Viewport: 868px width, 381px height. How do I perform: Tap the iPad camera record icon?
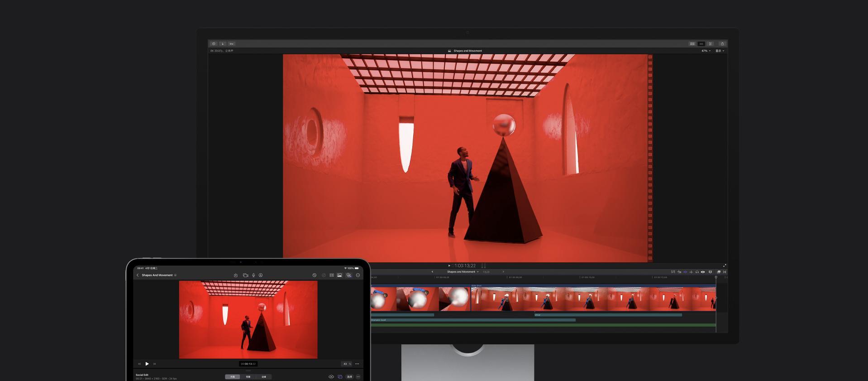[x=245, y=275]
